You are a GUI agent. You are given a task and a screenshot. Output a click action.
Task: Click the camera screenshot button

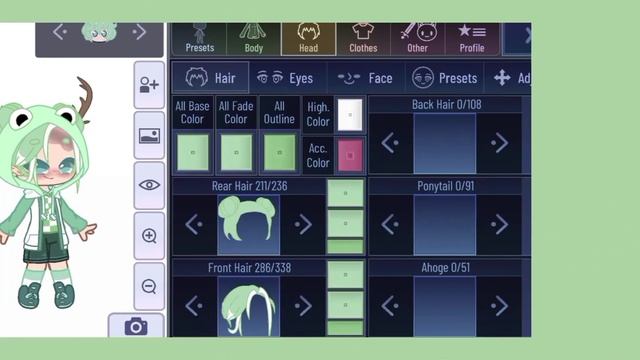[x=136, y=327]
